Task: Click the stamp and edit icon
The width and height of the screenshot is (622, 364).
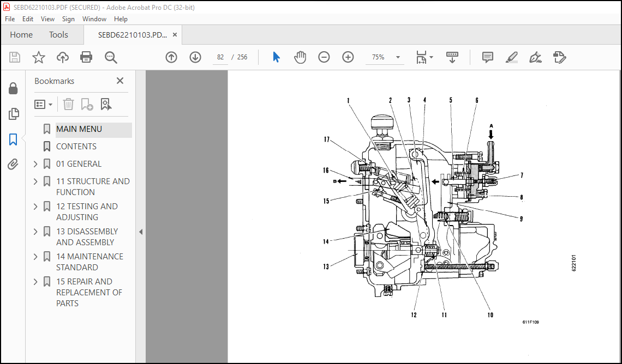Action: click(x=559, y=57)
